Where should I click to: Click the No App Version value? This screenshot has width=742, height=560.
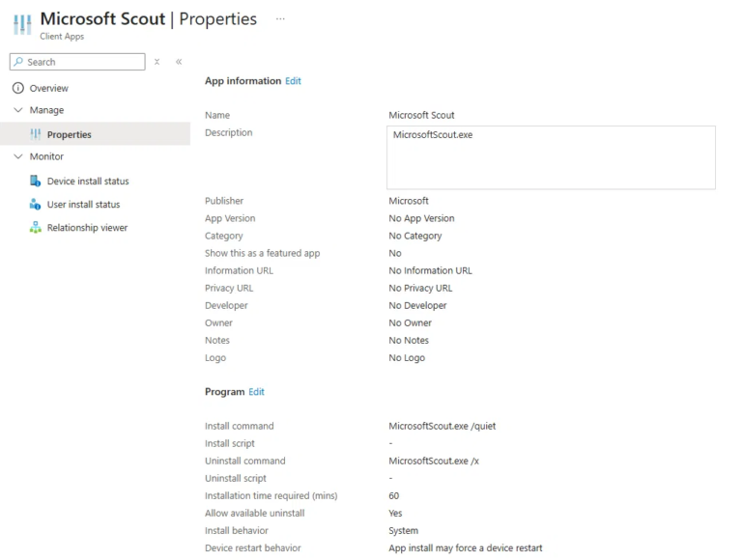tap(421, 218)
